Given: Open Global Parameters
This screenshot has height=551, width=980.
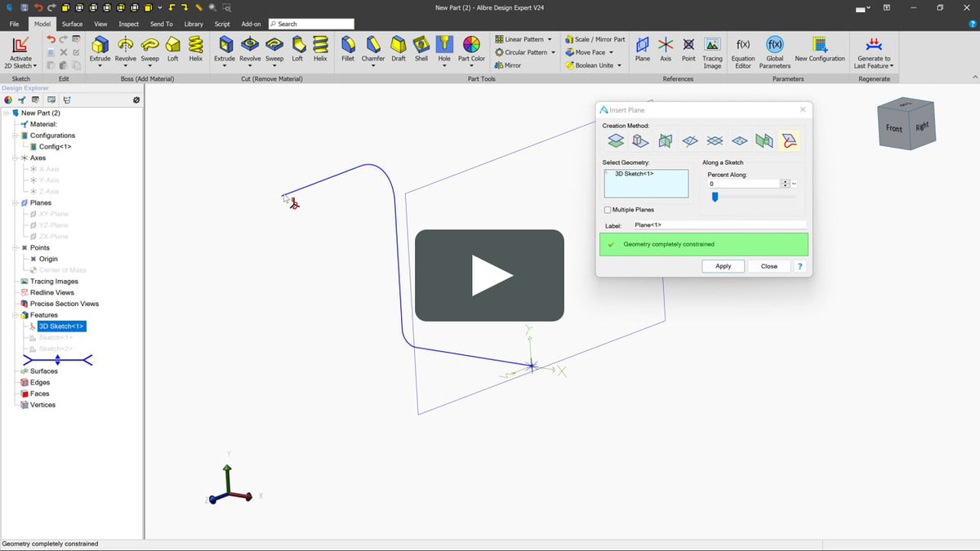Looking at the screenshot, I should [x=774, y=51].
